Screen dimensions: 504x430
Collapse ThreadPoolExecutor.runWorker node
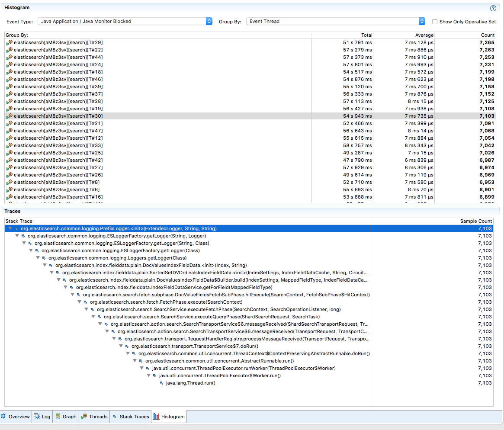pyautogui.click(x=141, y=368)
